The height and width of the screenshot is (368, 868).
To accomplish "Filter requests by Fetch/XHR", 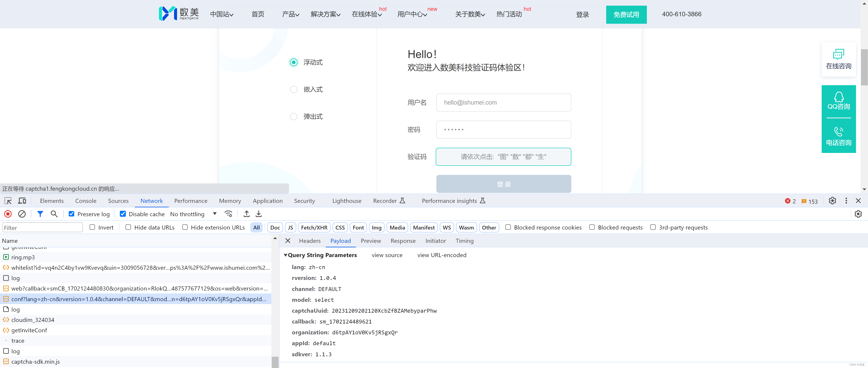I will pos(314,228).
